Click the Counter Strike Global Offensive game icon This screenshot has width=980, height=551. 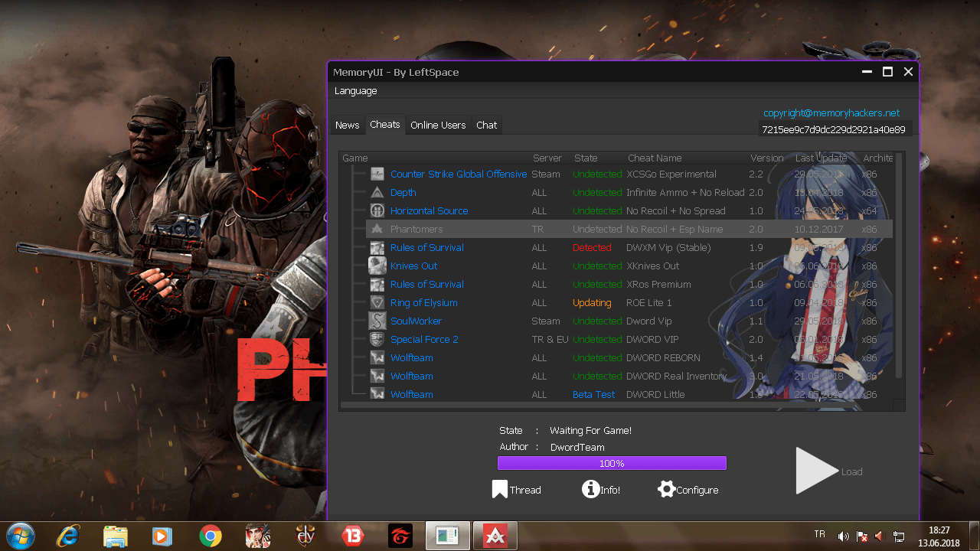(x=377, y=174)
